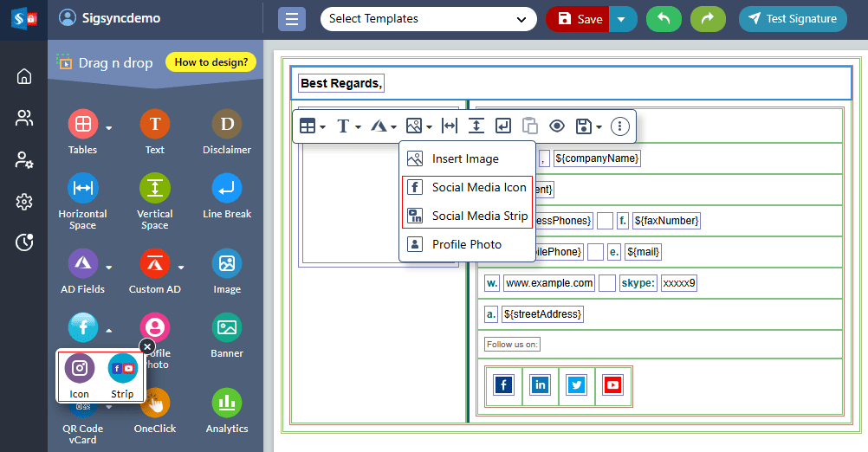Select the social media Strip option
Screen dimensions: 868x452
pyautogui.click(x=122, y=369)
